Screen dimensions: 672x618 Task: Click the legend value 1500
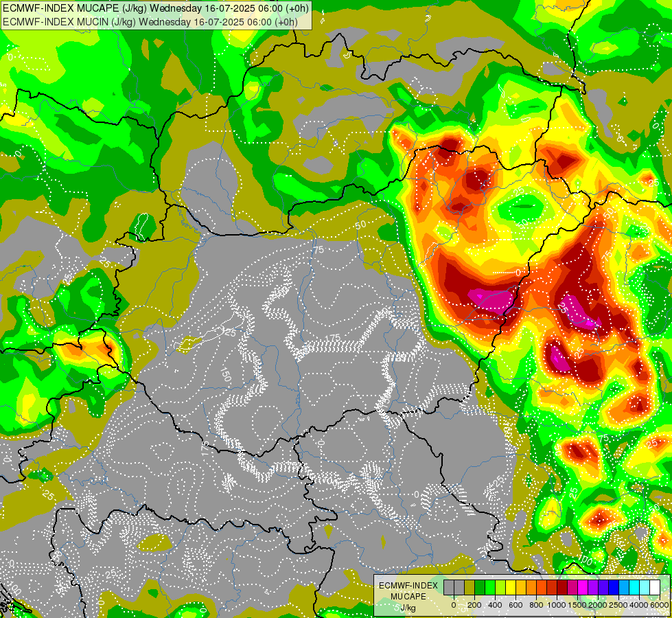tap(577, 605)
